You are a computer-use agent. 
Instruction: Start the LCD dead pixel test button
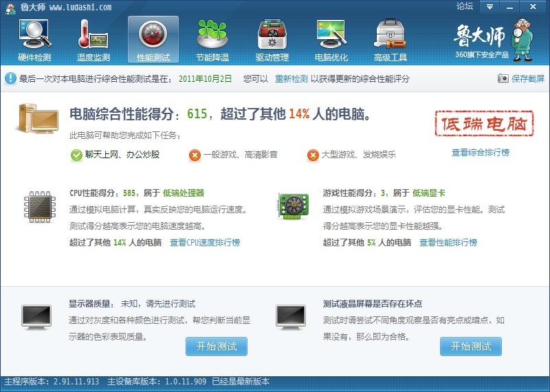point(471,347)
